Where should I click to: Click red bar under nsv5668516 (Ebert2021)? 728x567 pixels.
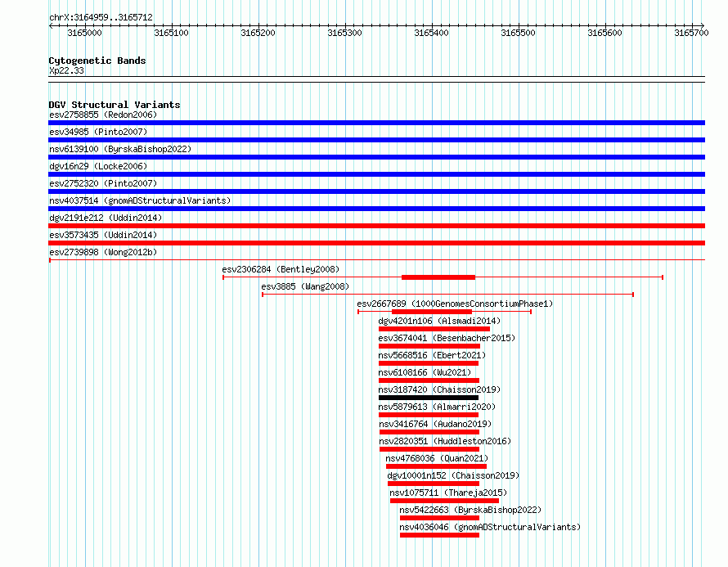click(x=429, y=363)
